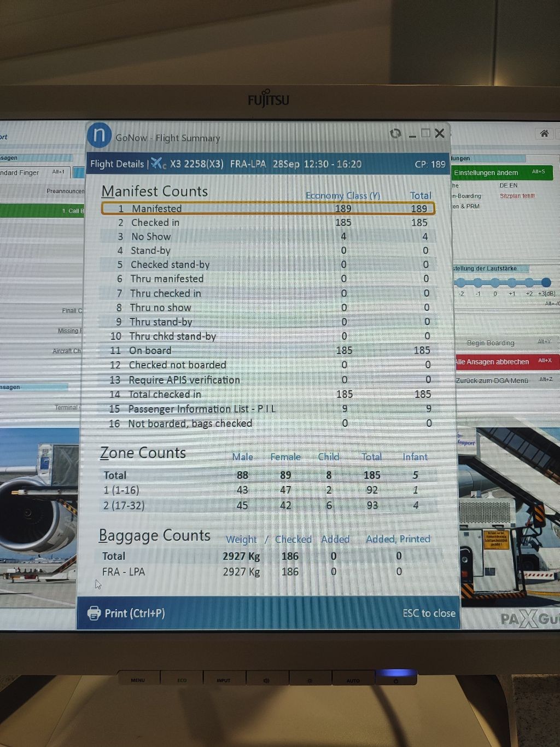This screenshot has width=560, height=747.
Task: Select the Standard Finger tab
Action: click(x=22, y=172)
